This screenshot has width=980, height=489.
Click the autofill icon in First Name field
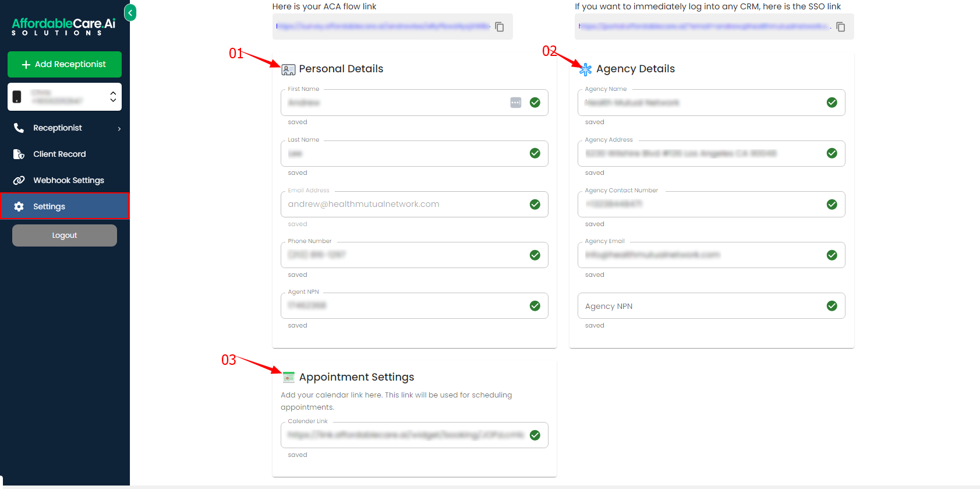515,103
